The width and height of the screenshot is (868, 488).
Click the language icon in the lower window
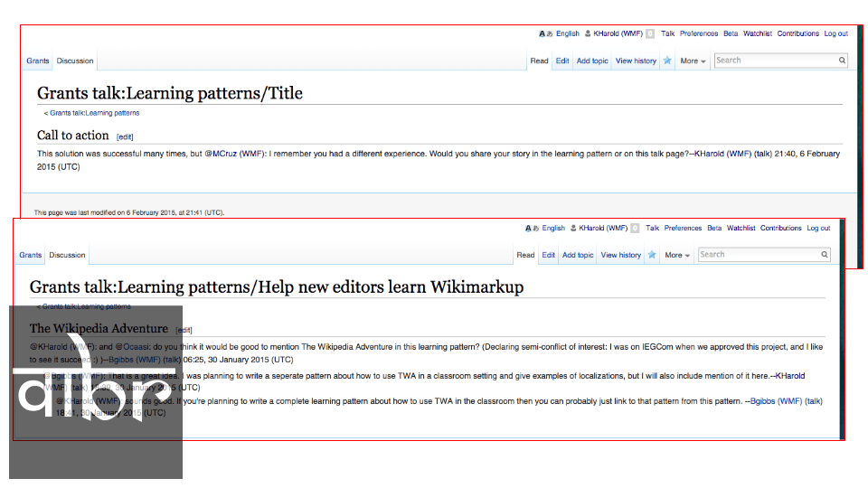pyautogui.click(x=532, y=228)
